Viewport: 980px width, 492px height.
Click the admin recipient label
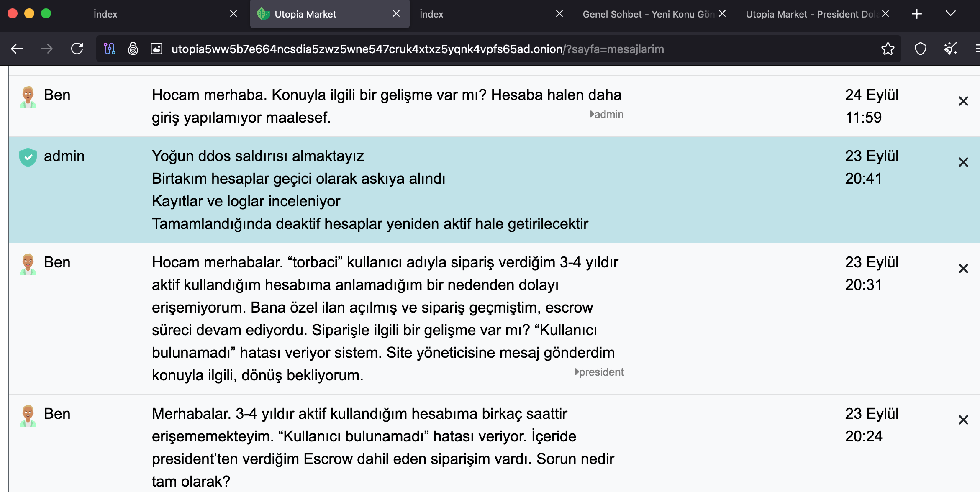608,114
